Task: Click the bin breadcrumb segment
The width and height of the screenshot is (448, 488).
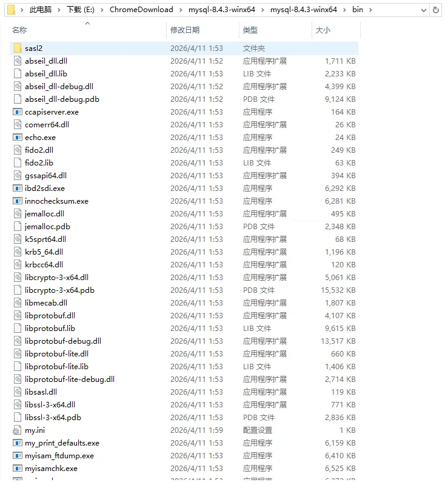Action: point(358,10)
